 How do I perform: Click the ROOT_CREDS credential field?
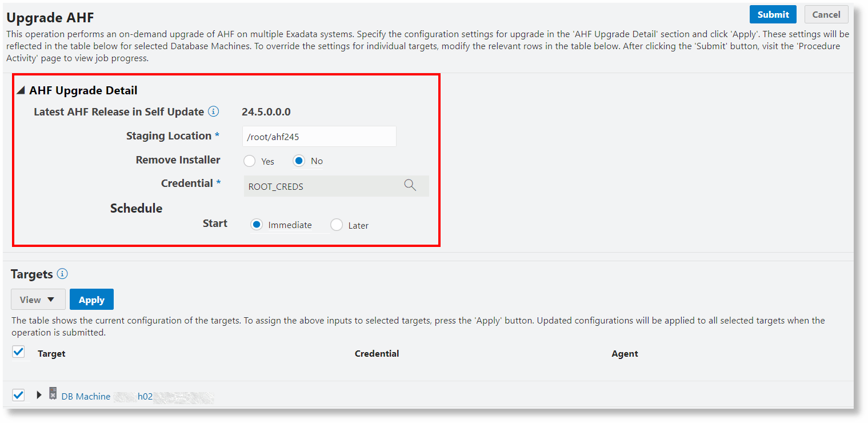[336, 186]
